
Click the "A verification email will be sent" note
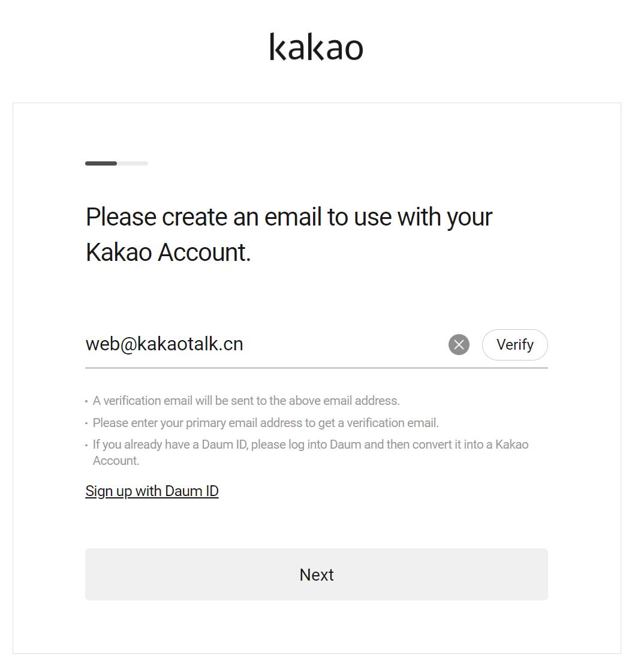click(246, 401)
